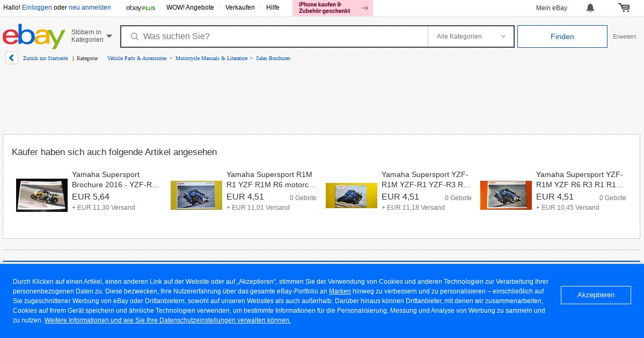Click the iPhone kaufen promo banner
Screen dimensions: 644x338
tap(333, 8)
